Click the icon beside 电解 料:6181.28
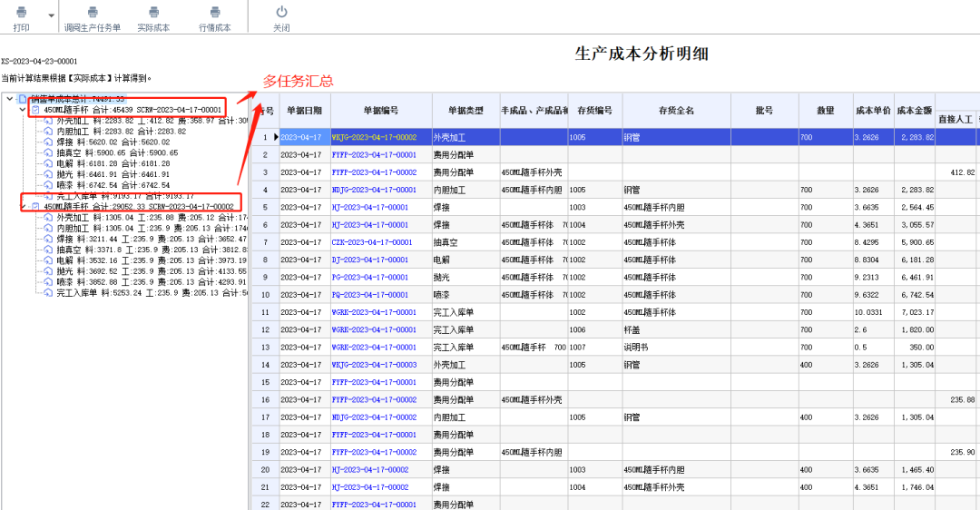Screen dimensions: 980x510 (48, 163)
